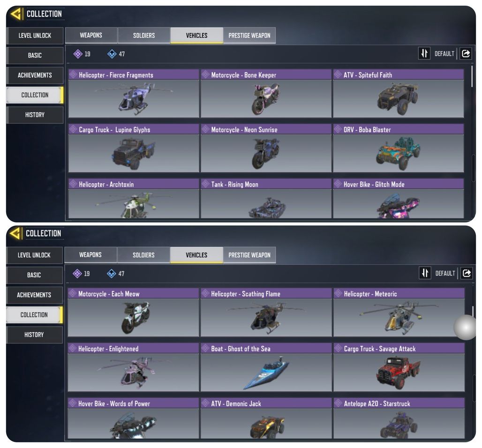Switch to the Weapons tab in top panel

pos(91,35)
